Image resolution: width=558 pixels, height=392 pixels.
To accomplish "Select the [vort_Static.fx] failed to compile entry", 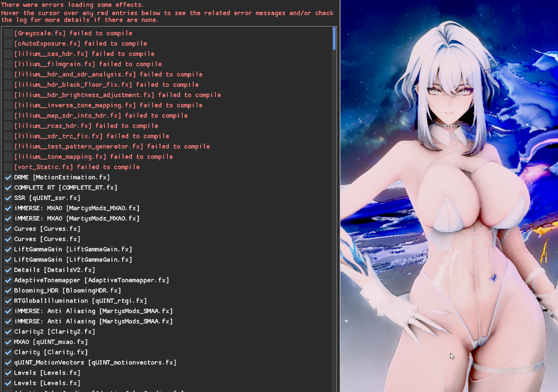I will pos(77,167).
